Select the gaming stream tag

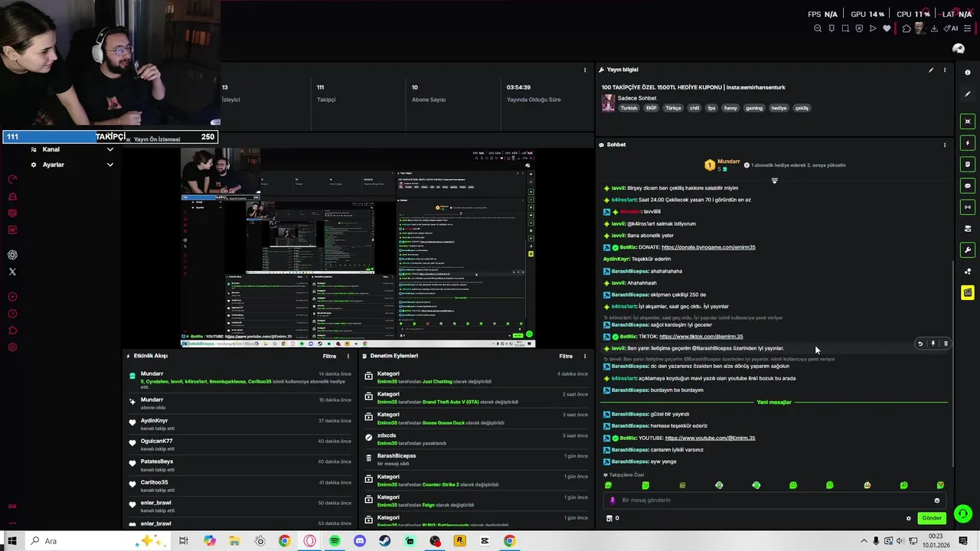(x=754, y=108)
